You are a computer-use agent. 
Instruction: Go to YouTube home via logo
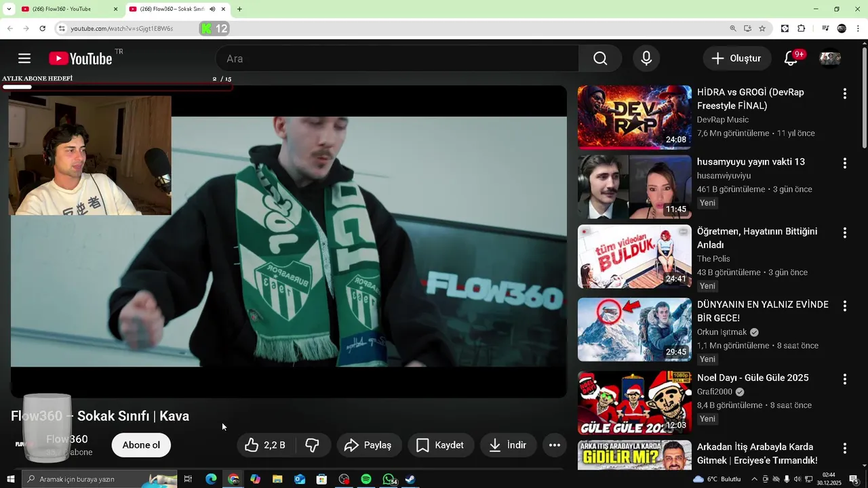point(81,59)
